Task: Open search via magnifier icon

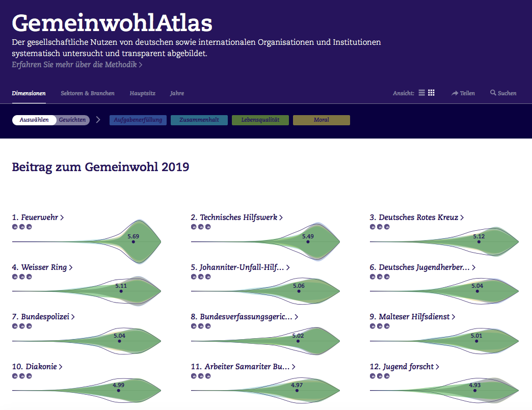Action: point(493,93)
